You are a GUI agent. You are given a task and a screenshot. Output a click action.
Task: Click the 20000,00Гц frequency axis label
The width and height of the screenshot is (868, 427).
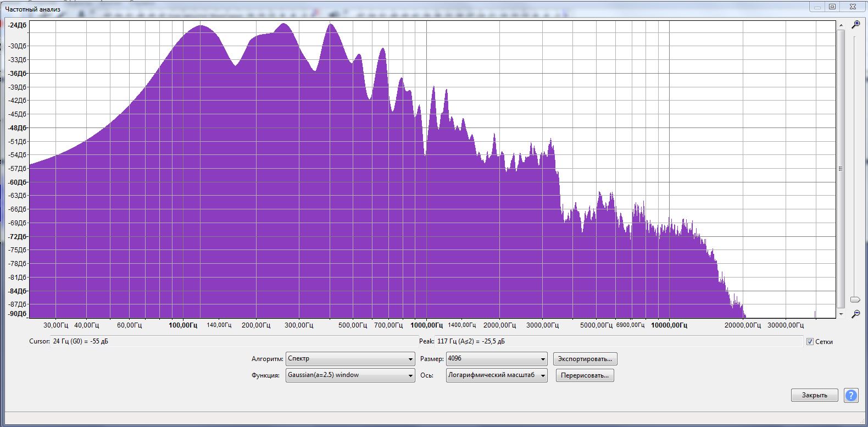tap(743, 325)
